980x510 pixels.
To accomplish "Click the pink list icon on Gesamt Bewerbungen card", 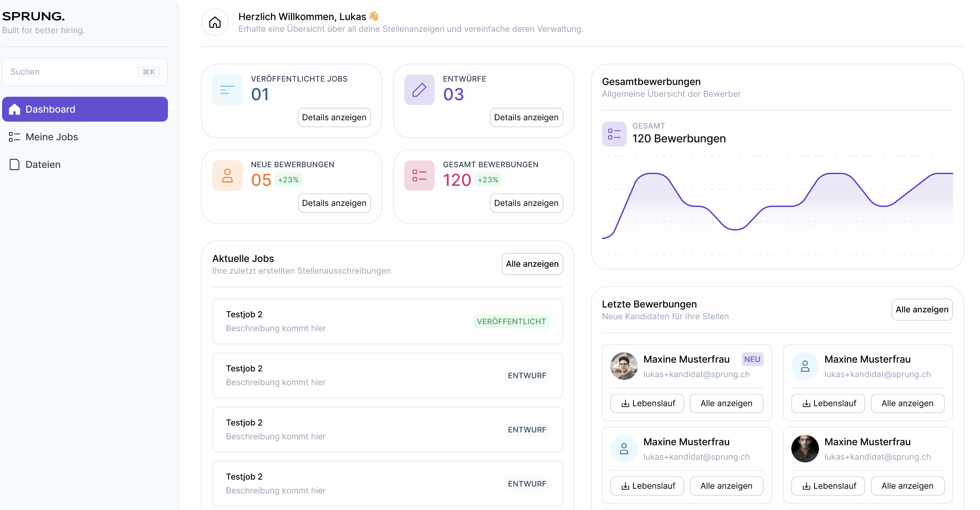I will click(419, 176).
